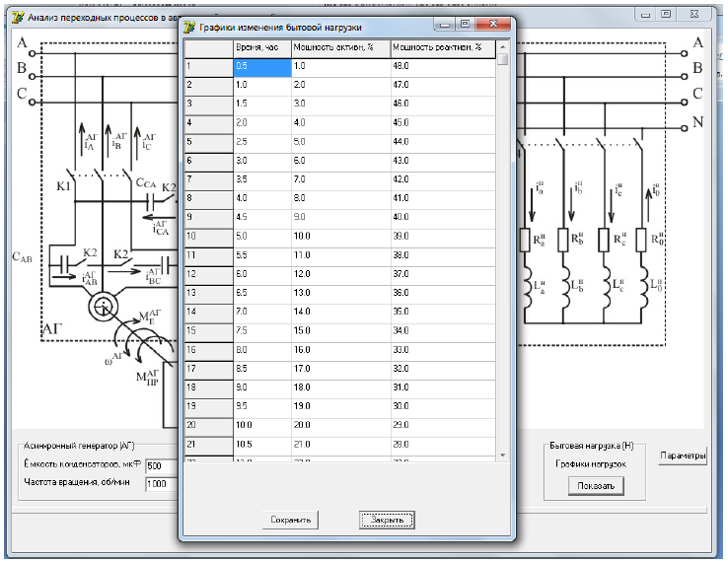The width and height of the screenshot is (728, 562).
Task: Click the dialog's title bar icon
Action: click(x=190, y=28)
